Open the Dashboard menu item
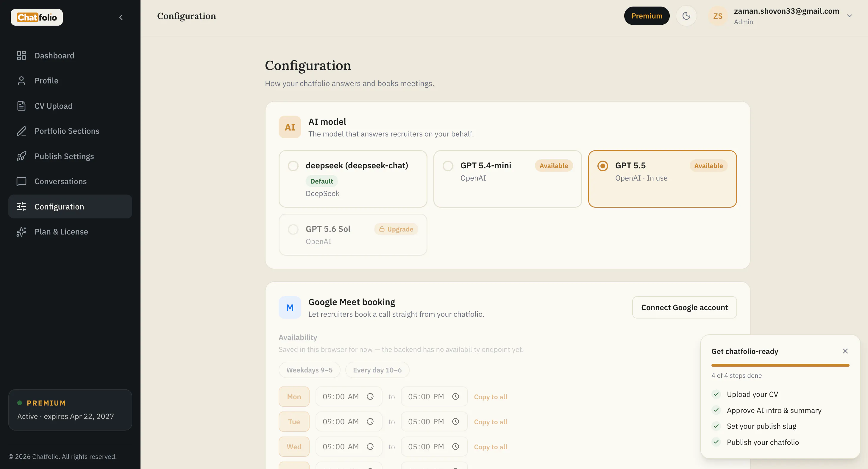Viewport: 868px width, 469px height. coord(70,56)
